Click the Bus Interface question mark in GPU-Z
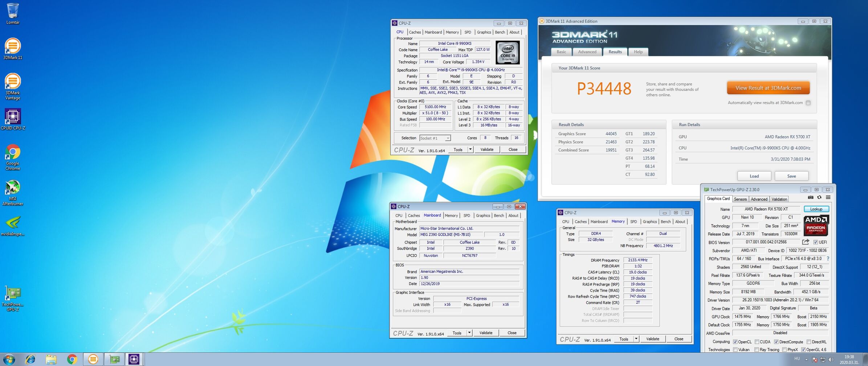 [x=828, y=259]
